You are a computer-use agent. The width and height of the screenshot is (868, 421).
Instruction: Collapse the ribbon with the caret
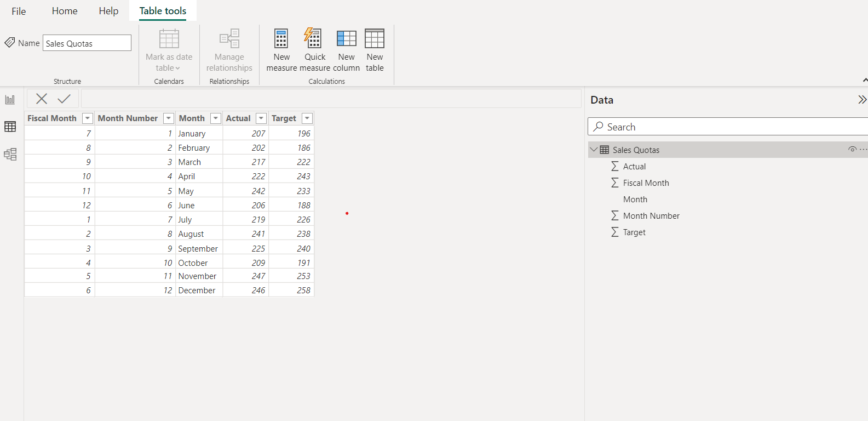coord(865,81)
